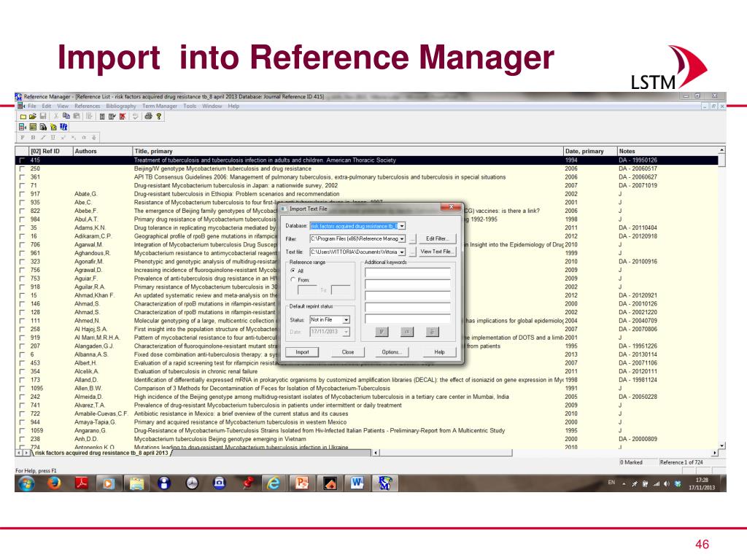
Task: Mark the checkbox for Abate,G. row 917
Action: pyautogui.click(x=22, y=194)
